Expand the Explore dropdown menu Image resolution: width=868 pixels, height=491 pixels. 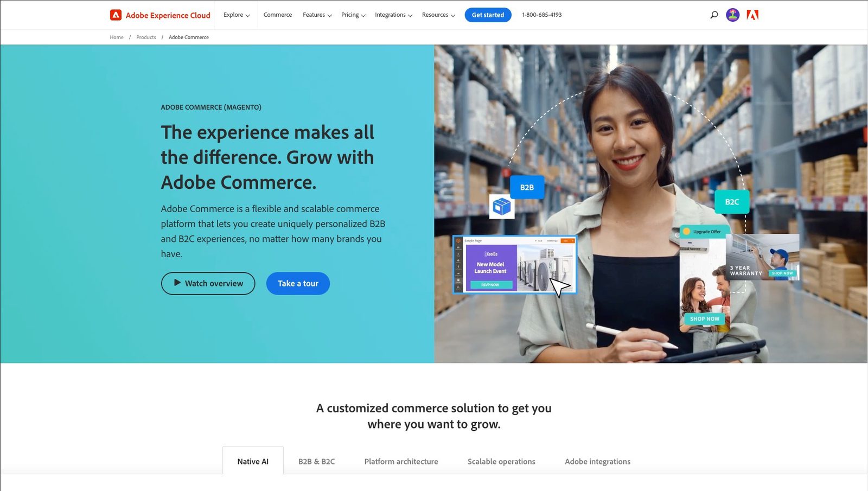[x=237, y=15]
